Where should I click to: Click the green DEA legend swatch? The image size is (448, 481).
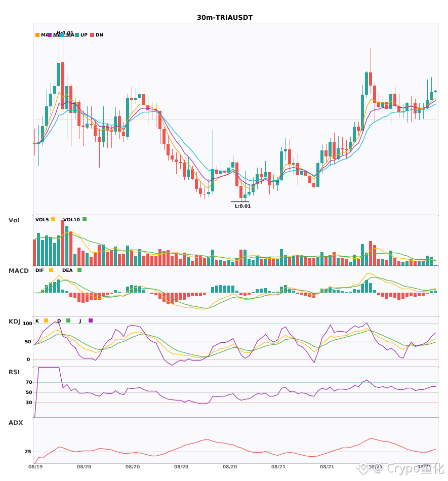coord(79,270)
